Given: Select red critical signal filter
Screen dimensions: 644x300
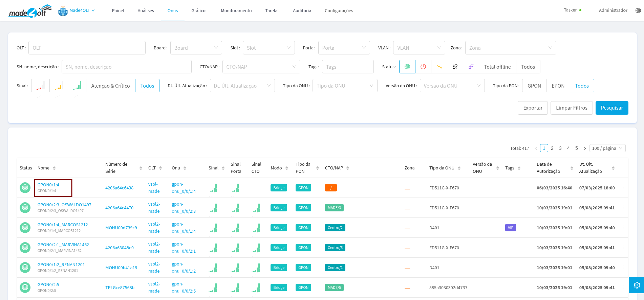Looking at the screenshot, I should click(41, 86).
